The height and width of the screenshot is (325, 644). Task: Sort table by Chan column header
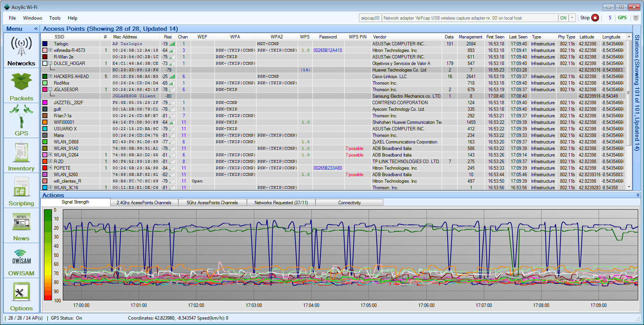point(183,37)
